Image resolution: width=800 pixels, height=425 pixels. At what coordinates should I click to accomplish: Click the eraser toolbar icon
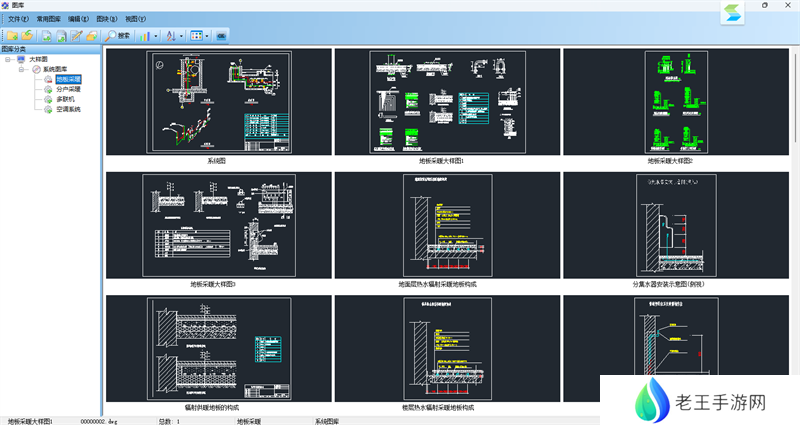[91, 35]
